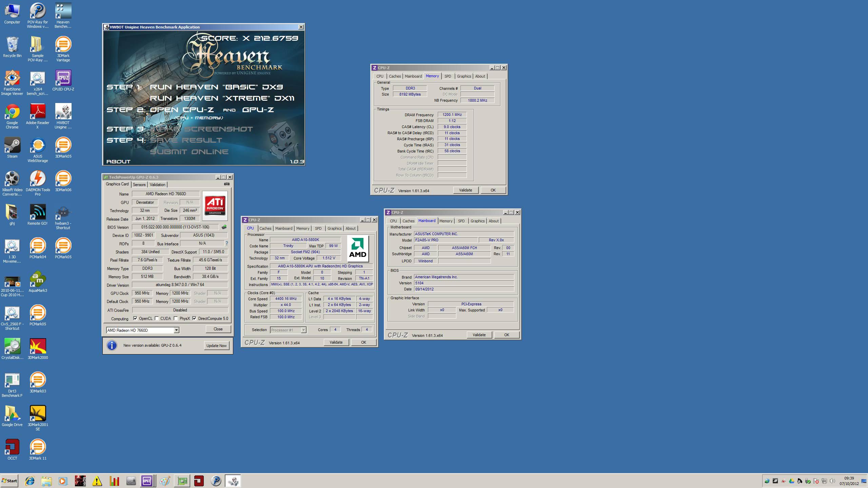Switch to Sensors tab in GPU-Z
The image size is (868, 488).
pyautogui.click(x=139, y=185)
